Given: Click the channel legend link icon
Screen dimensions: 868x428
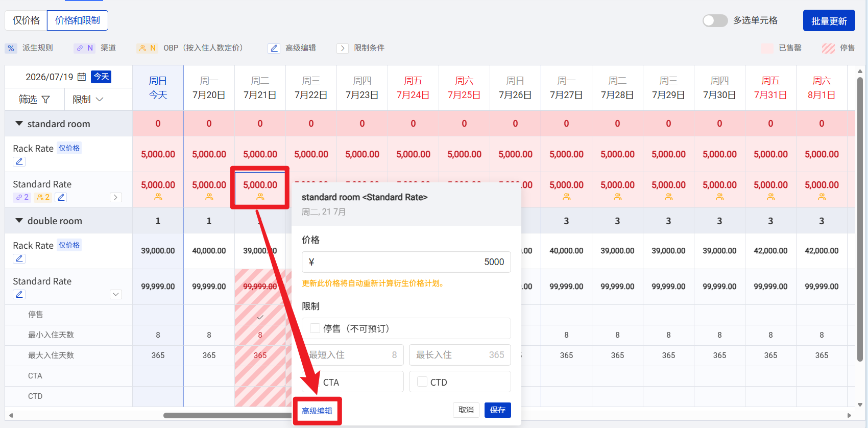Looking at the screenshot, I should click(80, 48).
